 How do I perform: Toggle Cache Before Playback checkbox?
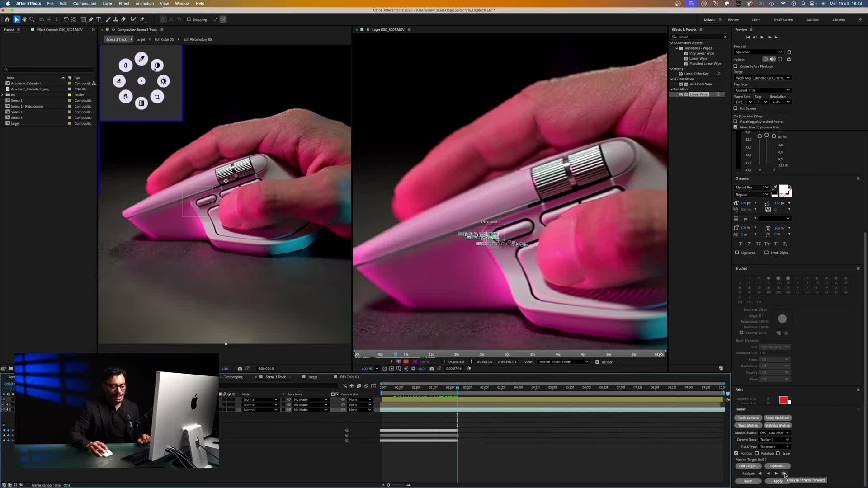pyautogui.click(x=736, y=66)
